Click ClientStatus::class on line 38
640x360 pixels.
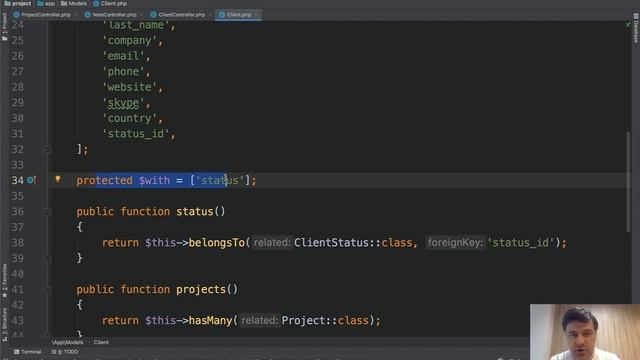pyautogui.click(x=353, y=243)
